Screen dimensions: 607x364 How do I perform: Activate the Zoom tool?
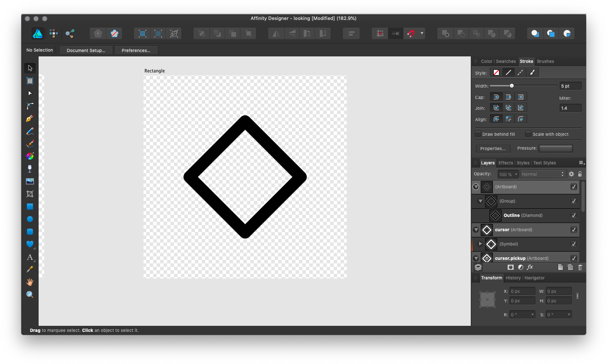[30, 295]
